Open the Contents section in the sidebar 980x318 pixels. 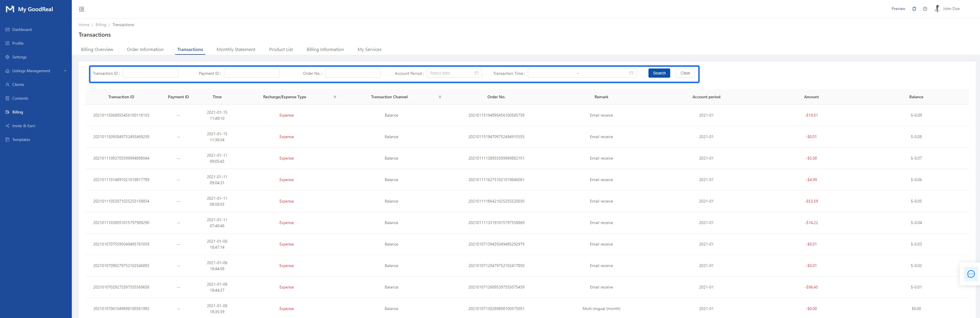20,98
